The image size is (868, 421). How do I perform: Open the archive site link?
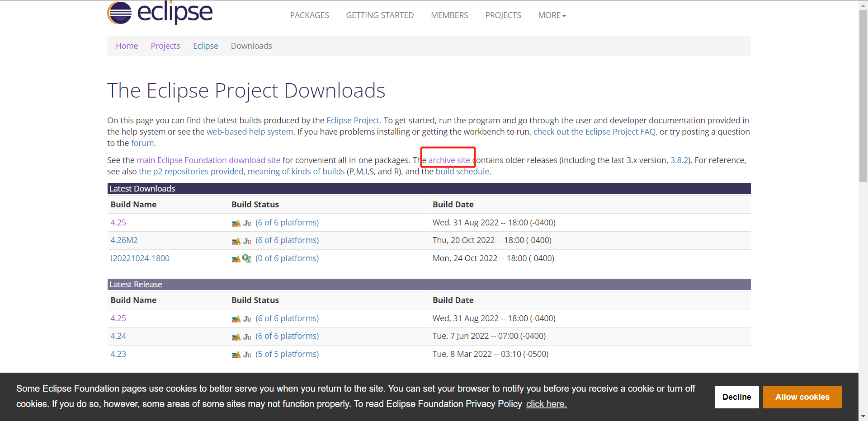449,160
